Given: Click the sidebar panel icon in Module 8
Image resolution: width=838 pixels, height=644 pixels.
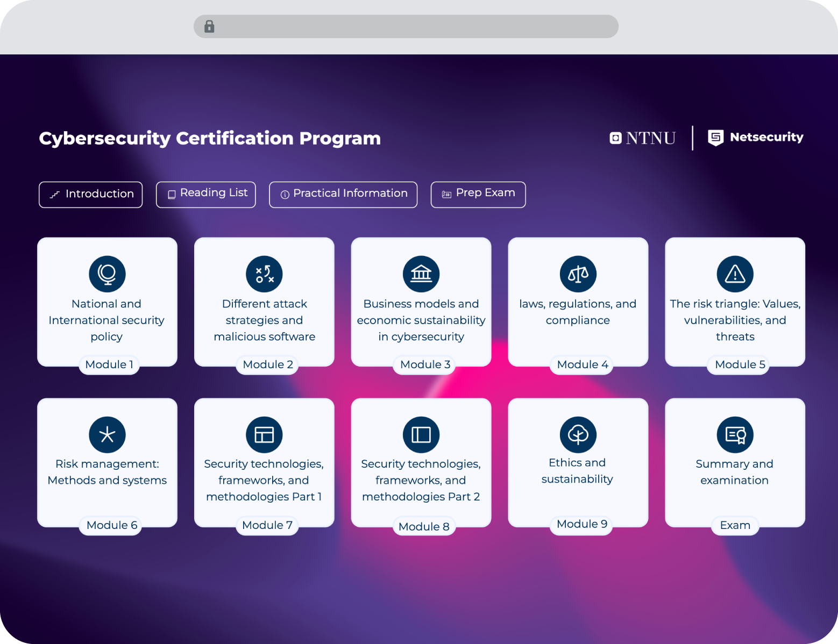Looking at the screenshot, I should [421, 434].
